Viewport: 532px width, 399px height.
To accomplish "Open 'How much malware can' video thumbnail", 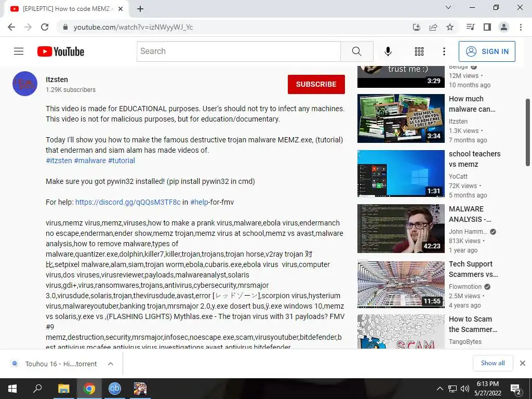I will click(x=401, y=118).
